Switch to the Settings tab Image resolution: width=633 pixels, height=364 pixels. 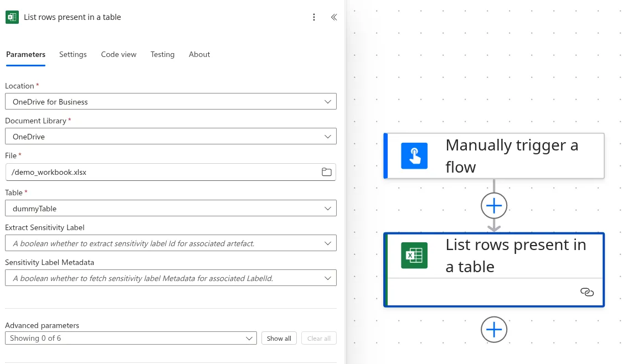coord(73,54)
